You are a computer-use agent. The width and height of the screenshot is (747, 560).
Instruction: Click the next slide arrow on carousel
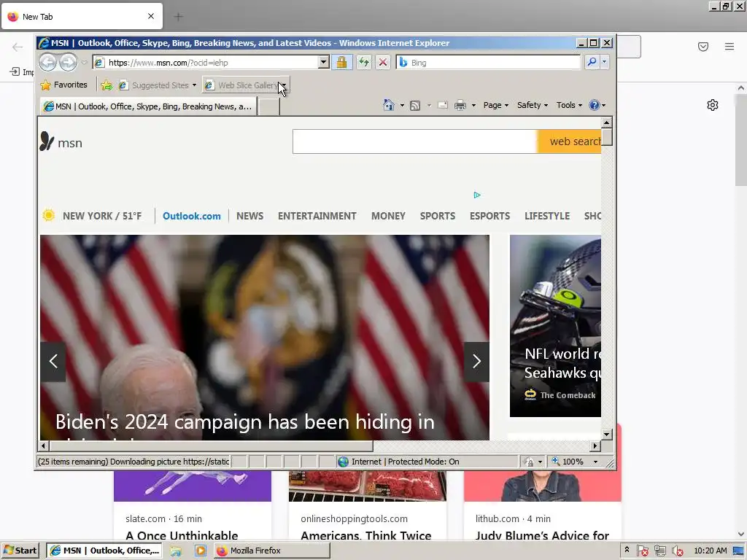pyautogui.click(x=476, y=362)
